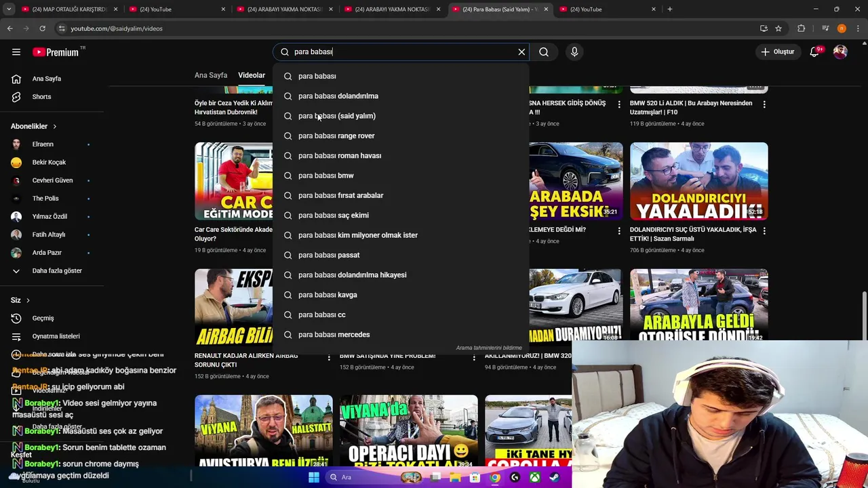Expand the Siz section chevron
868x488 pixels.
(x=28, y=300)
